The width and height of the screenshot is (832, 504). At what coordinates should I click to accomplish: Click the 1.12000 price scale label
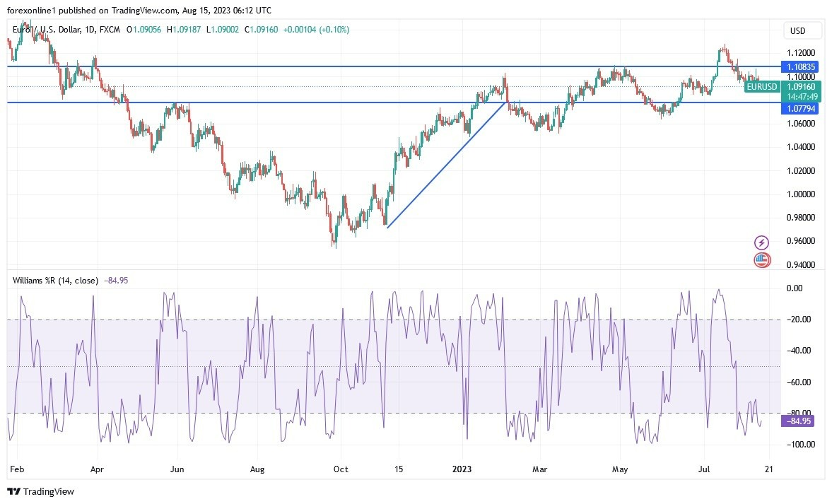tap(801, 53)
